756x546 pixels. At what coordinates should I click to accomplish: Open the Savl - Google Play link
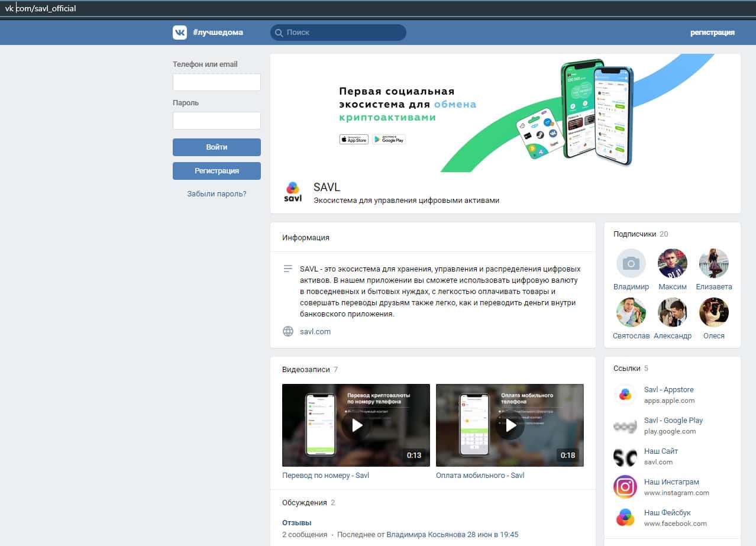[673, 421]
